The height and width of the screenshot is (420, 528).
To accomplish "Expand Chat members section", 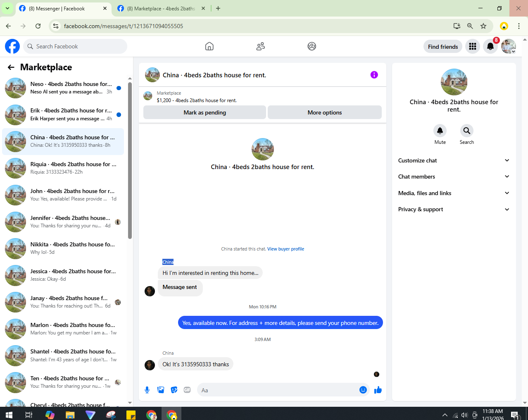I will click(454, 177).
